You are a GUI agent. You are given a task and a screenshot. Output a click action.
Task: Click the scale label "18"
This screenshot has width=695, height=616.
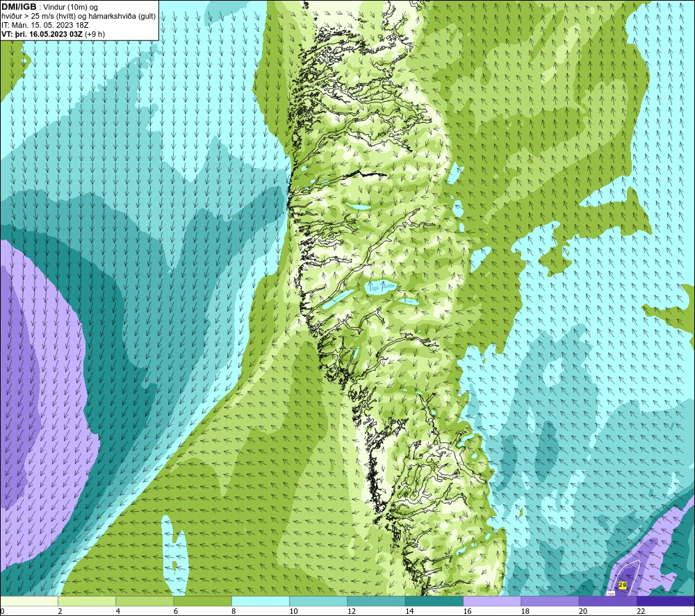point(525,611)
